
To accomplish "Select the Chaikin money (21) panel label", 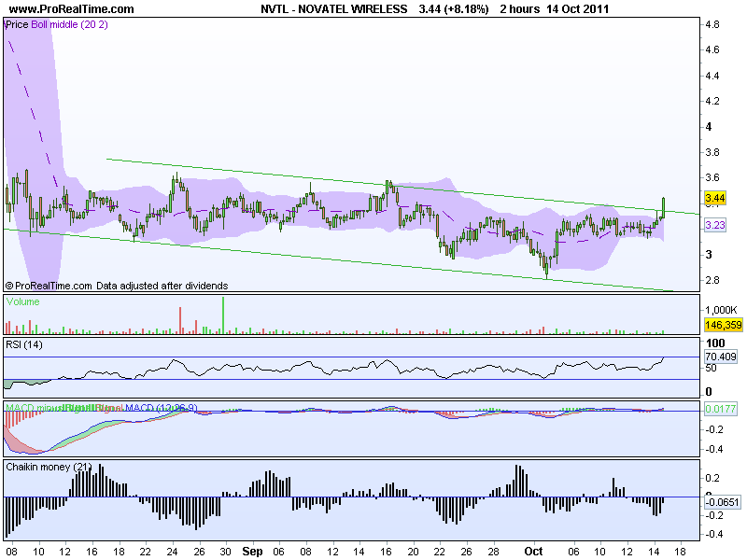I will point(49,468).
